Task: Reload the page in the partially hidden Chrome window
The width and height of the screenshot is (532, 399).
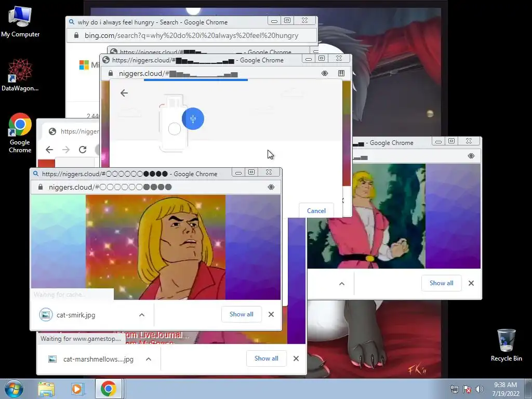Action: (83, 150)
